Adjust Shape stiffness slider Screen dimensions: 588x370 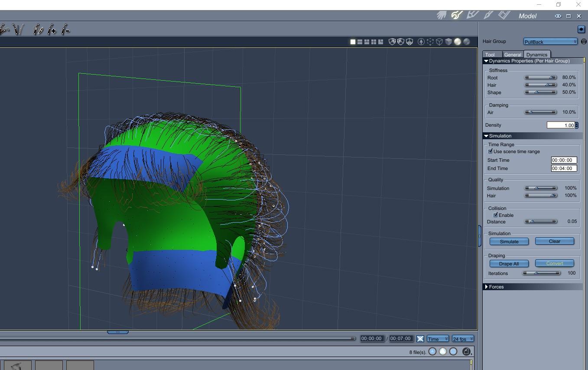click(541, 92)
